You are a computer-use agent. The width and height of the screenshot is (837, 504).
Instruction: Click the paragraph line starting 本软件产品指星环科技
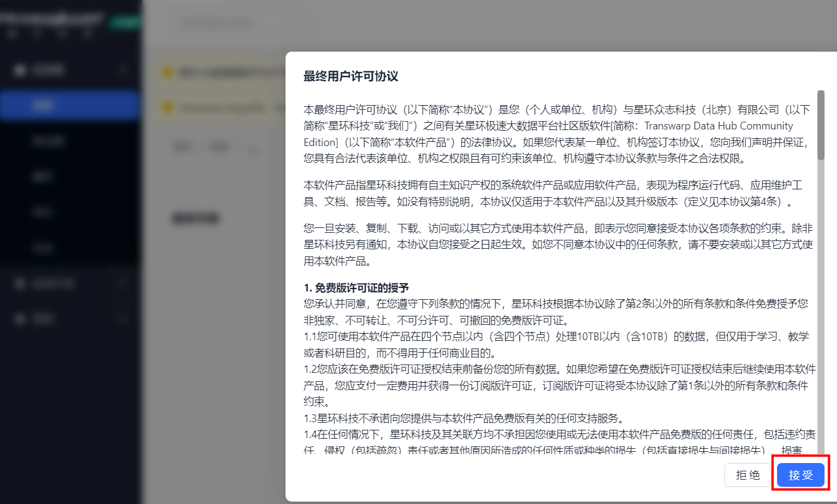[553, 185]
